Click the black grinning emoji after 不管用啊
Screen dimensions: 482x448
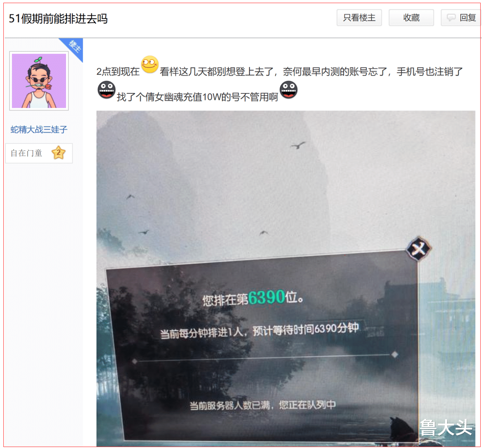(288, 90)
